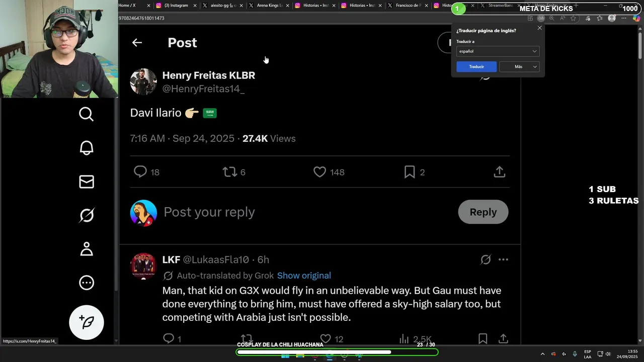Open the Messages envelope icon

click(87, 182)
